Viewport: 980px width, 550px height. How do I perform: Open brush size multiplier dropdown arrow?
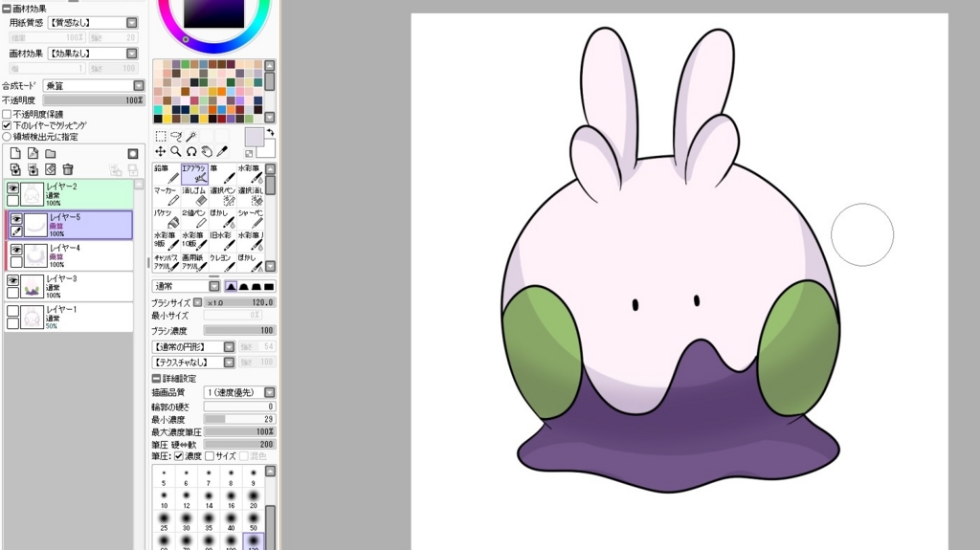pyautogui.click(x=197, y=302)
